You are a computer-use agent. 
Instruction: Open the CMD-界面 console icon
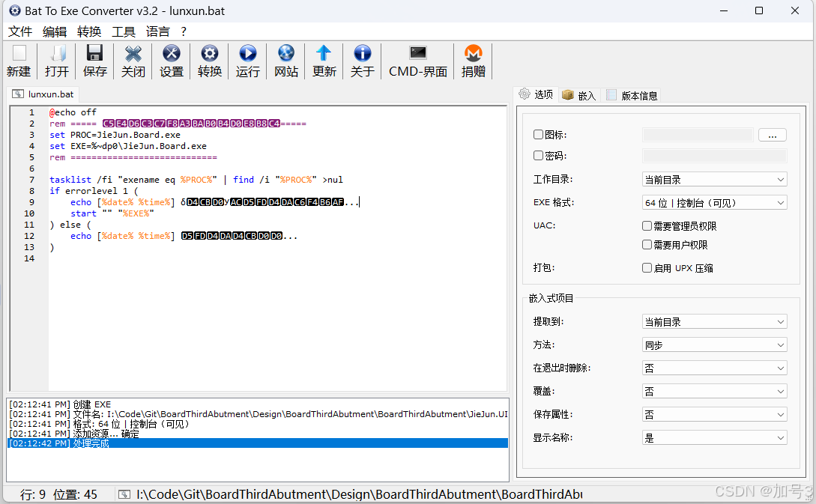(418, 53)
